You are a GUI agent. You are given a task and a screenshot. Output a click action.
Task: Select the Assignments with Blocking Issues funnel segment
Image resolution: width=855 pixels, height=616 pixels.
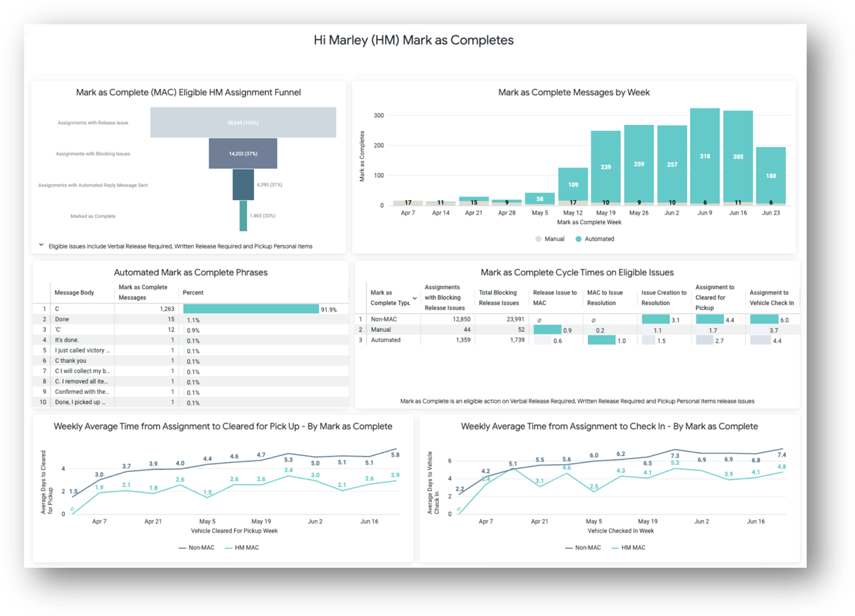243,154
